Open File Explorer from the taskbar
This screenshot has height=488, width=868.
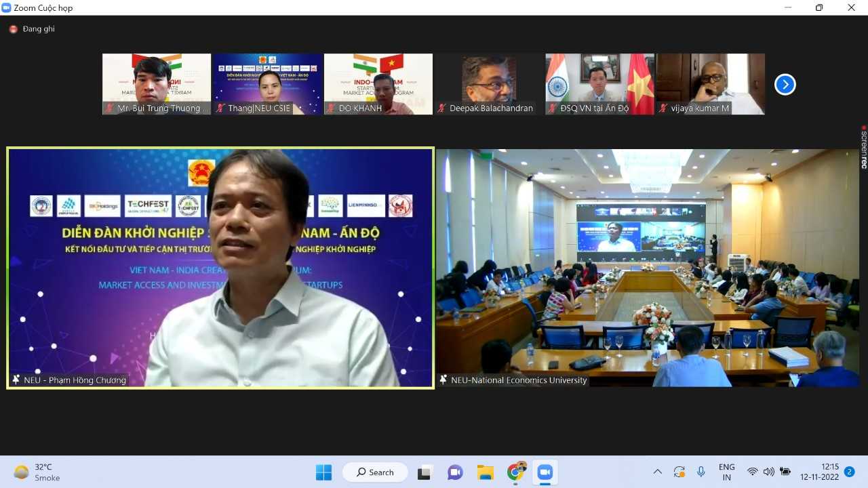(x=485, y=472)
